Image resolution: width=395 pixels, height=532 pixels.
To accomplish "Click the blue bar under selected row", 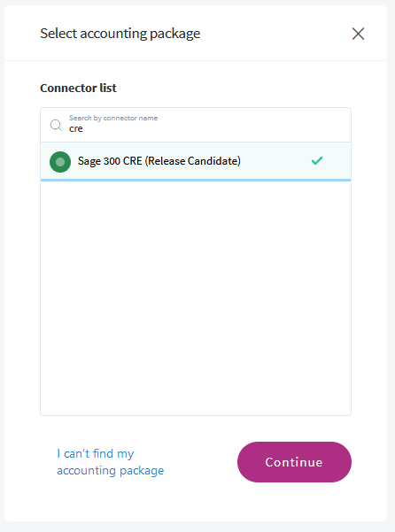I will click(196, 181).
